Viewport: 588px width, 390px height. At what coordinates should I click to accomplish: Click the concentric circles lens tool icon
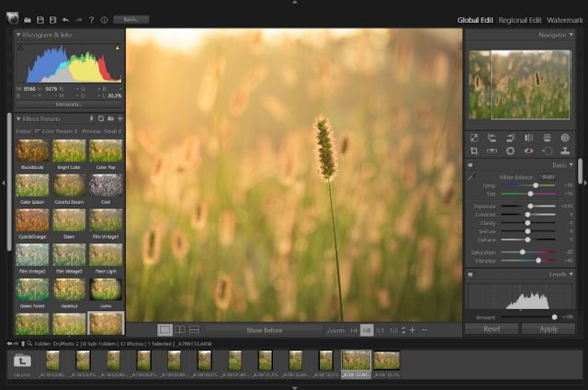click(565, 138)
